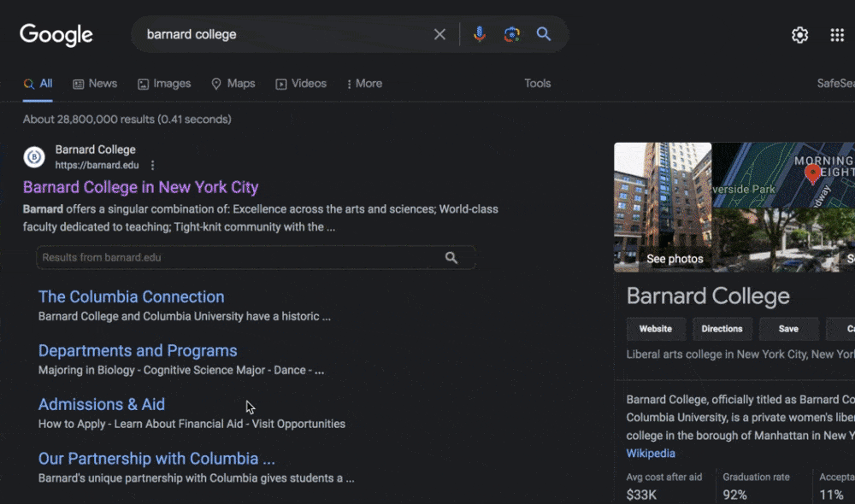Click the Barnard College knowledge panel title

click(x=708, y=296)
